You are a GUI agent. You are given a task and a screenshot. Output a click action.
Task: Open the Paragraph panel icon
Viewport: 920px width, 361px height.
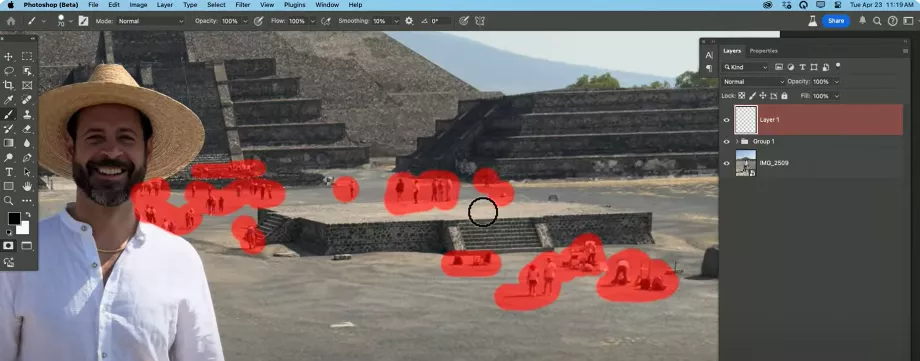(x=709, y=68)
